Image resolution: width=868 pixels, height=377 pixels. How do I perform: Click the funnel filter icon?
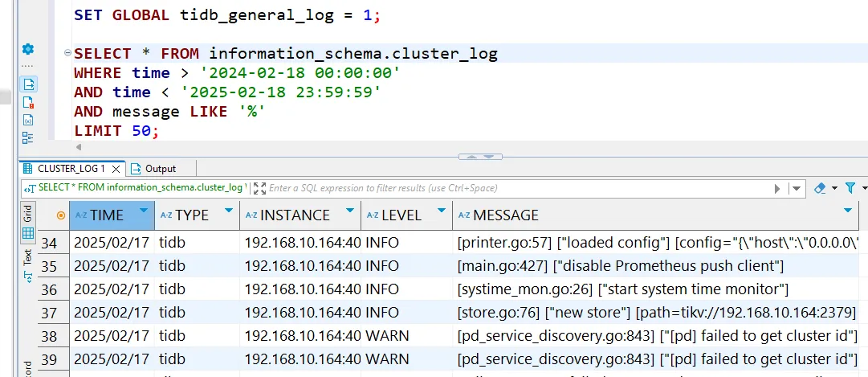click(x=850, y=188)
